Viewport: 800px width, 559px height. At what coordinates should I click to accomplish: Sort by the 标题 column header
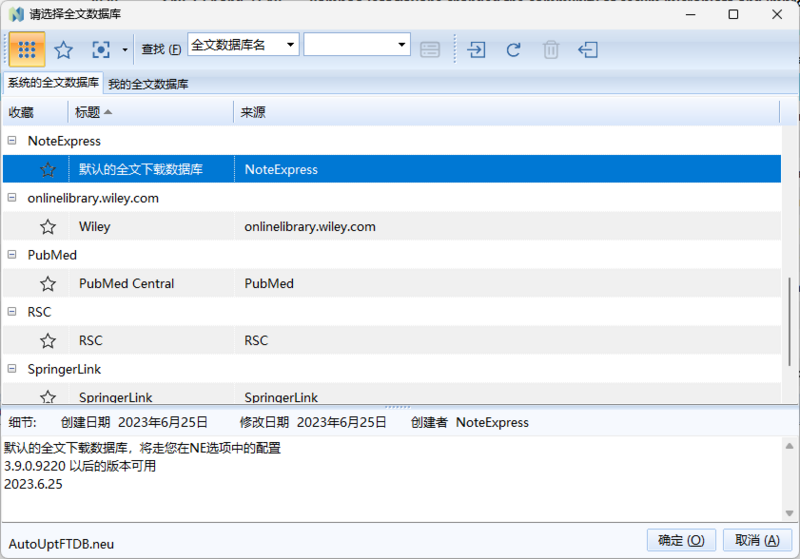[x=151, y=112]
